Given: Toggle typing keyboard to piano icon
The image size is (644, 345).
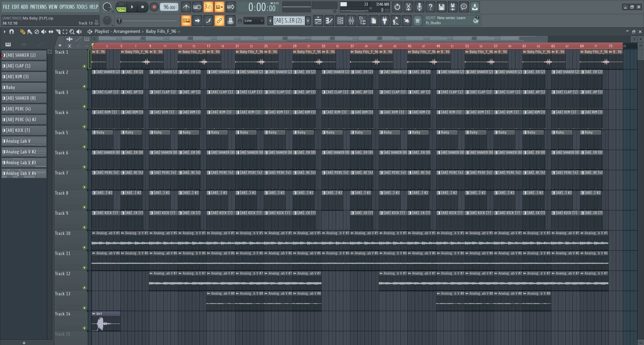Looking at the screenshot, I should coord(186,21).
